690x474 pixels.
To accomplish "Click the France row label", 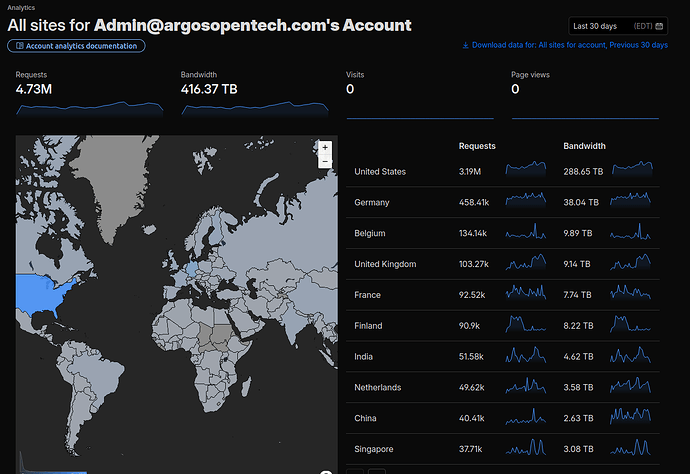I will coord(367,295).
